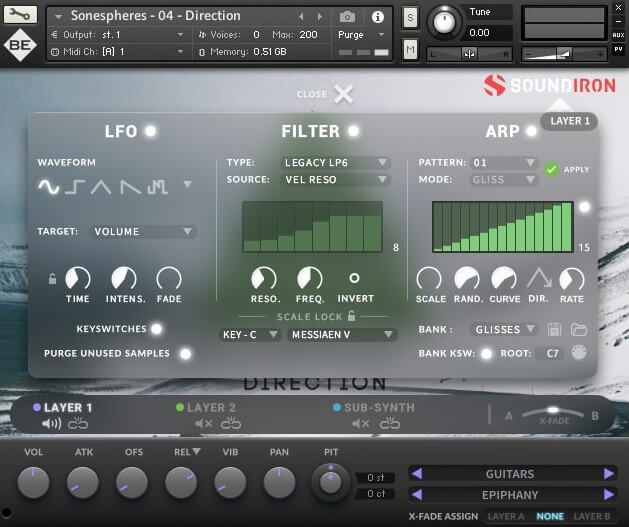
Task: Click the ARP direction arrow icon
Action: 539,278
